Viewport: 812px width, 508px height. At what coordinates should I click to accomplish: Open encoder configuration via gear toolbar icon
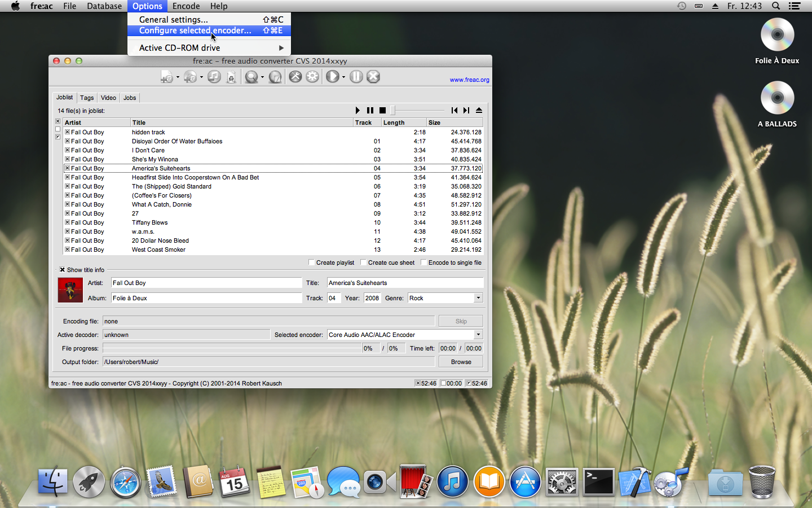pyautogui.click(x=312, y=77)
